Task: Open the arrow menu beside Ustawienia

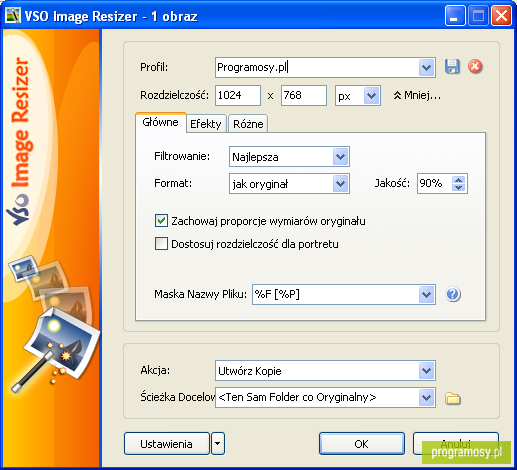Action: click(218, 444)
